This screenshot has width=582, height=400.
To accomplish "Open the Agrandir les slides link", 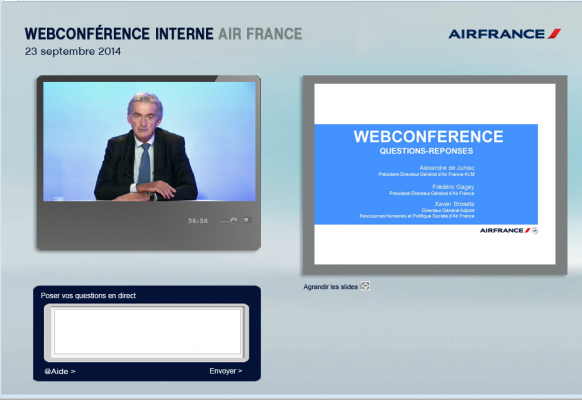I will [330, 287].
